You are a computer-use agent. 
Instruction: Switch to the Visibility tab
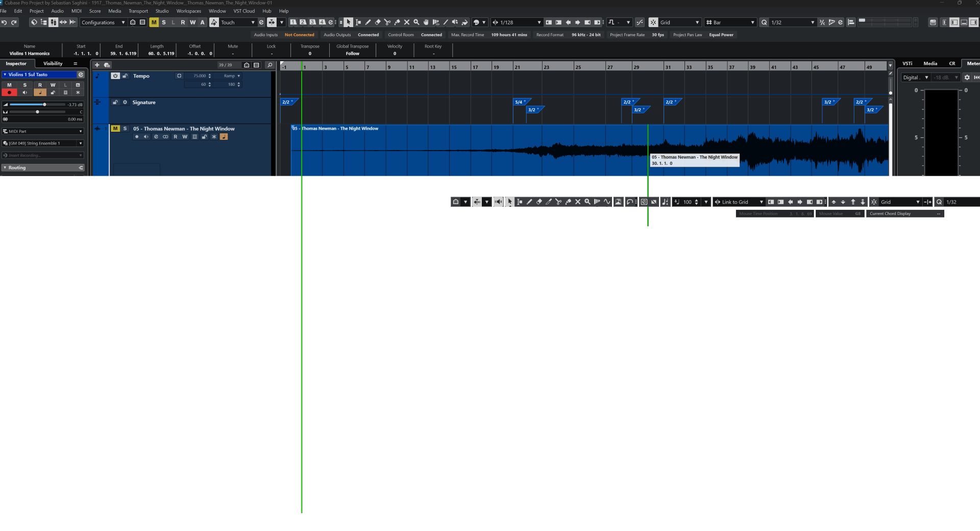[53, 64]
